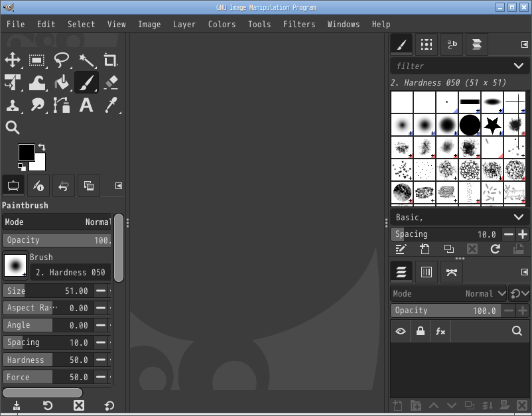Click the black foreground color swatch

pyautogui.click(x=25, y=152)
